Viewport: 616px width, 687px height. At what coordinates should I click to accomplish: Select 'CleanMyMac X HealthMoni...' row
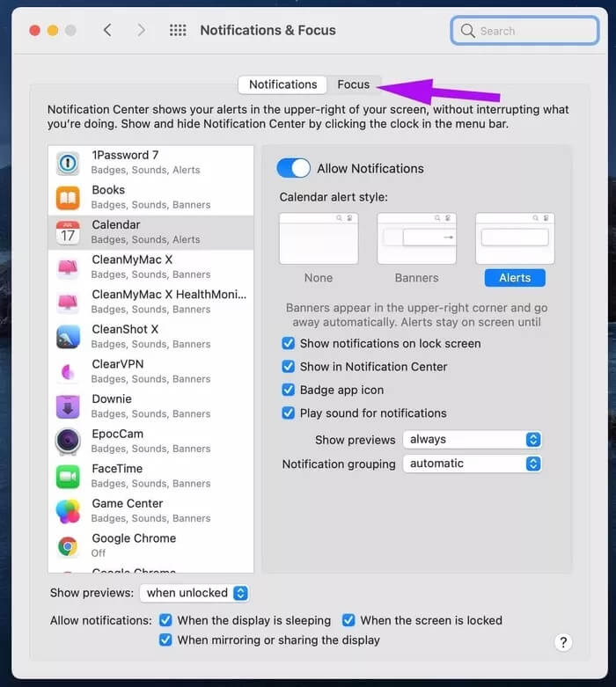(150, 303)
